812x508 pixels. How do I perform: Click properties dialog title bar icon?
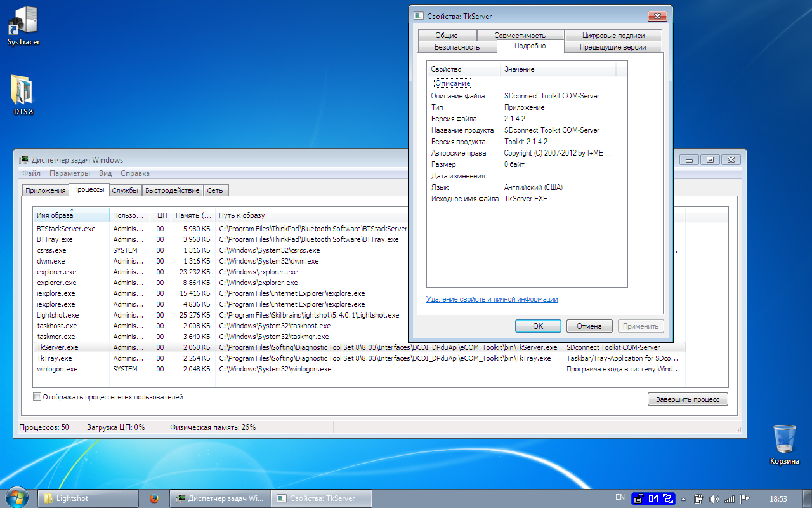(x=418, y=16)
